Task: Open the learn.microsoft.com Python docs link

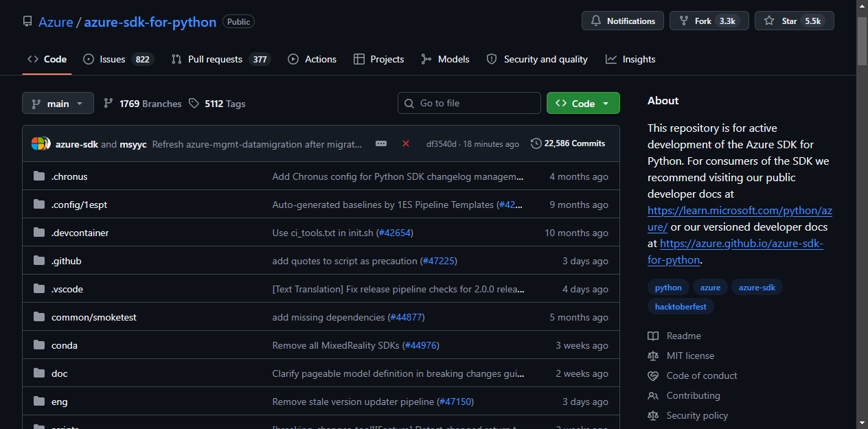Action: pos(740,218)
